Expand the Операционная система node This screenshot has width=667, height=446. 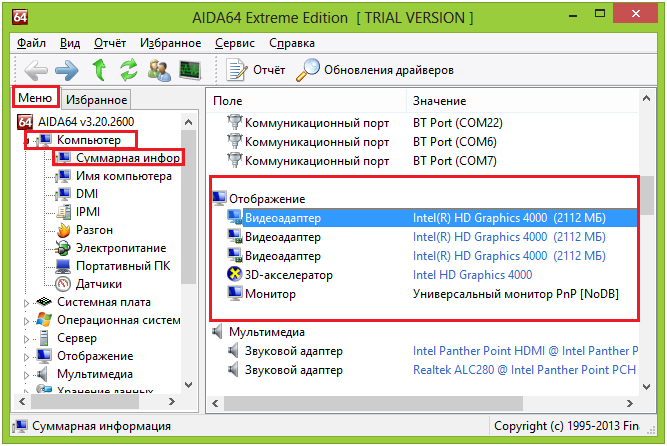tap(26, 321)
